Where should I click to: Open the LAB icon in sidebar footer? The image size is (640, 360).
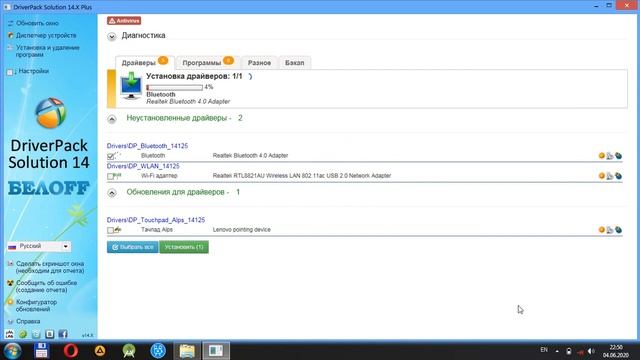pos(9,334)
